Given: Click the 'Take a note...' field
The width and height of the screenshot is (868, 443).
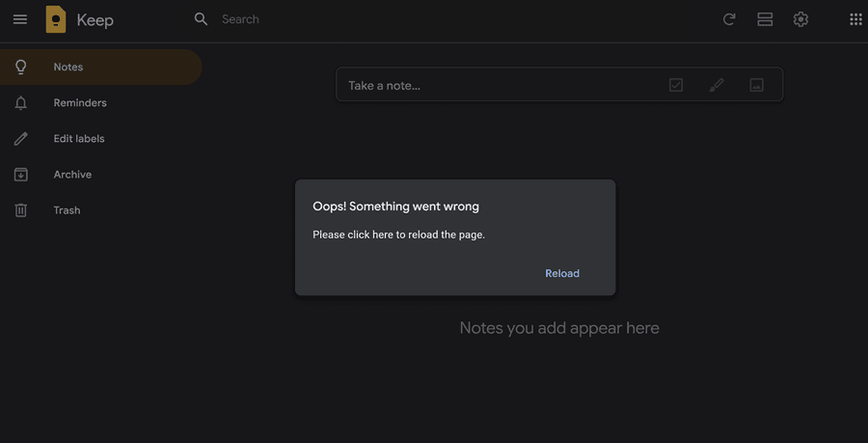Looking at the screenshot, I should [x=482, y=85].
